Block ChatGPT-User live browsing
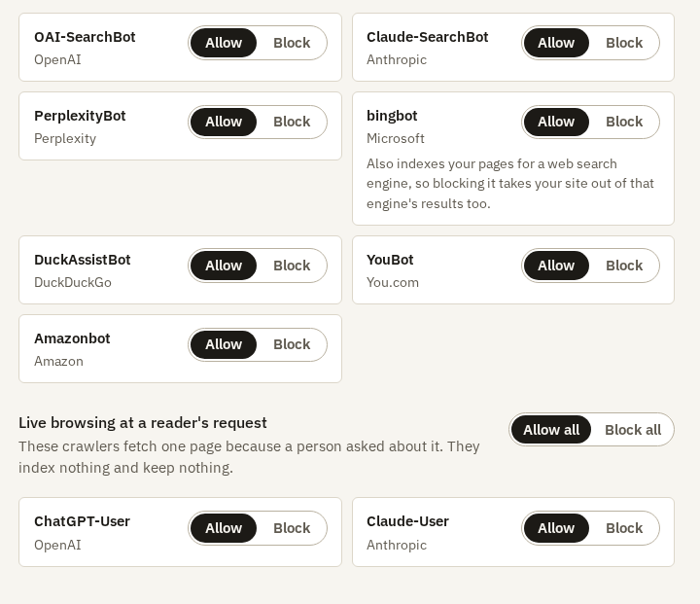This screenshot has width=700, height=604. tap(292, 528)
